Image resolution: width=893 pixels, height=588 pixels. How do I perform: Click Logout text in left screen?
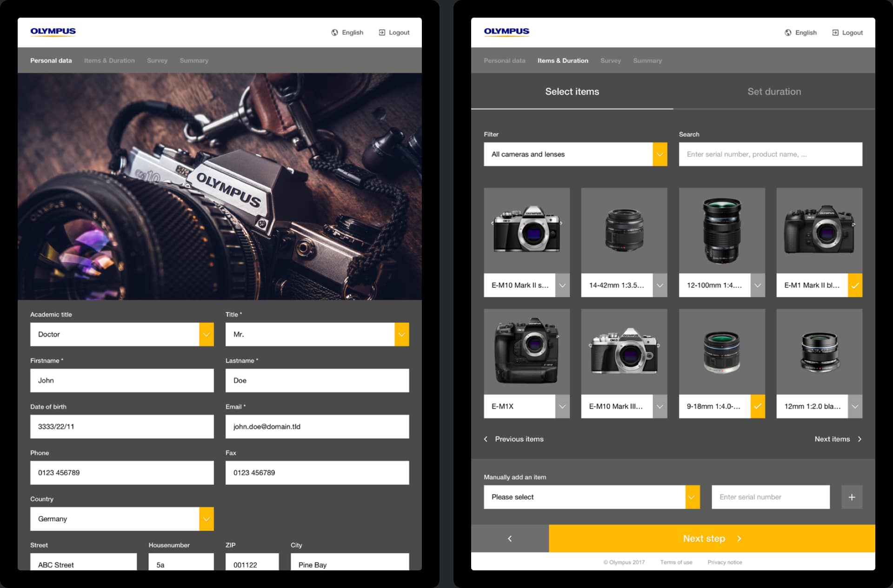(x=399, y=33)
